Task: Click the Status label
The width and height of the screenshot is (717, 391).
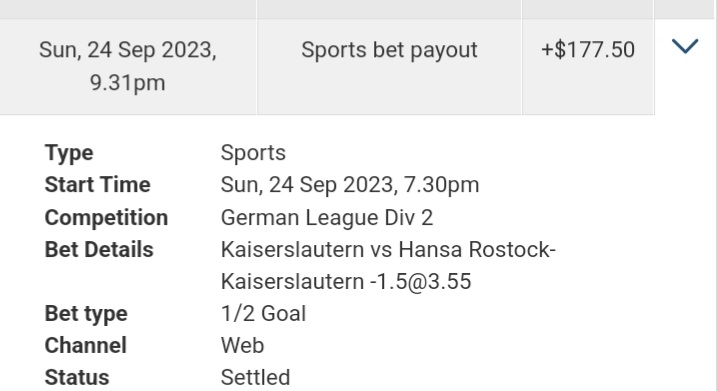Action: 77,378
